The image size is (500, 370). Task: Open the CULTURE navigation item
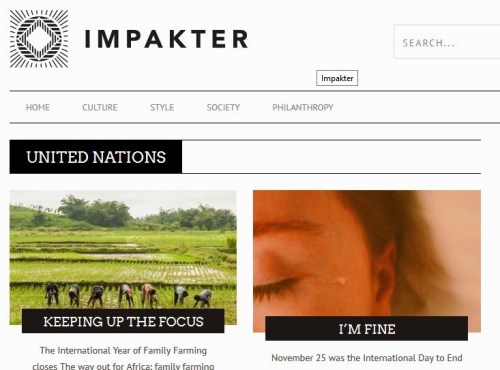coord(100,107)
